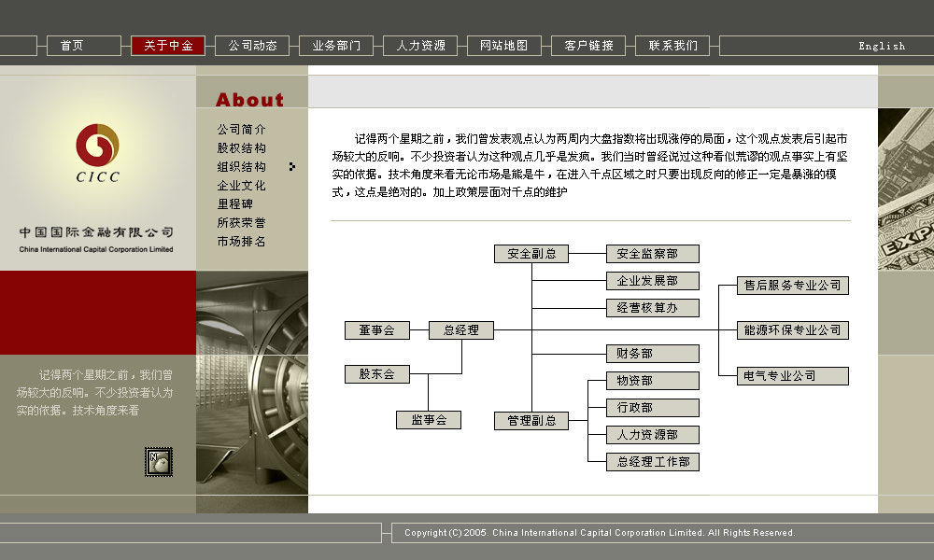The image size is (934, 560).
Task: Open the 首页 home tab
Action: [x=84, y=46]
